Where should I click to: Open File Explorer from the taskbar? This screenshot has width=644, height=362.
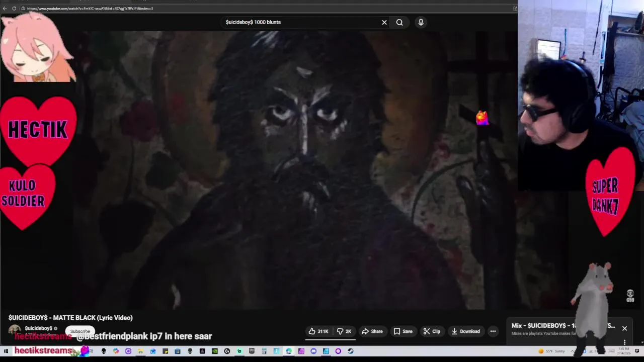[x=140, y=351]
